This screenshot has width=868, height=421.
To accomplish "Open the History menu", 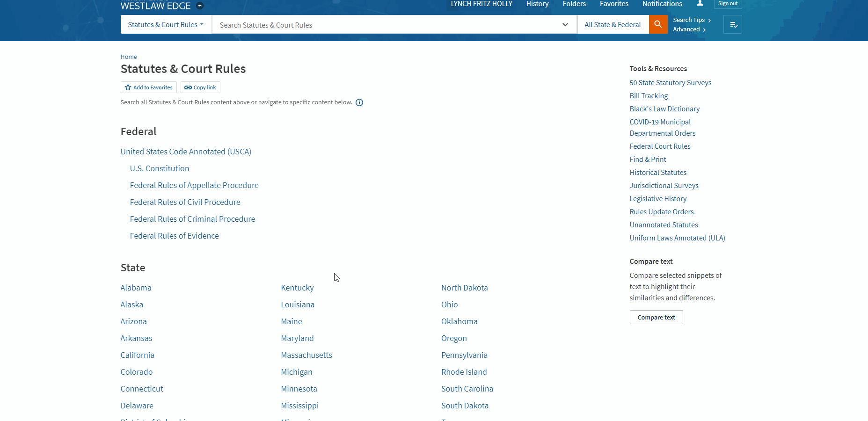I will pos(537,4).
